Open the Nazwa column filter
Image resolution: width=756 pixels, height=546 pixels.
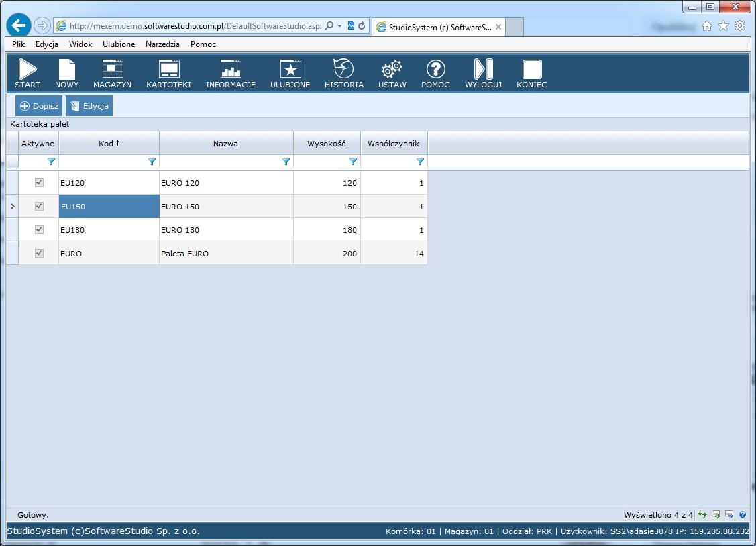point(286,162)
